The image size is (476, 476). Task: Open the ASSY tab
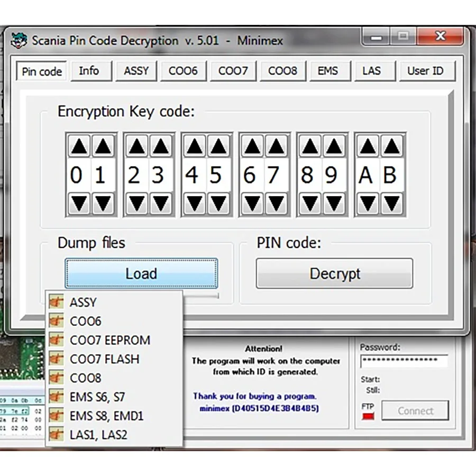pyautogui.click(x=136, y=71)
